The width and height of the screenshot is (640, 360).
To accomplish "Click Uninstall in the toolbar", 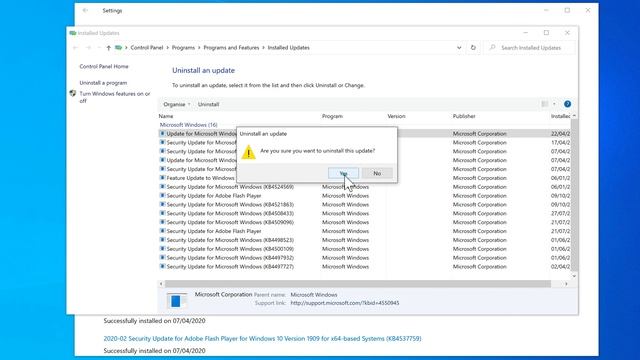I will click(208, 104).
